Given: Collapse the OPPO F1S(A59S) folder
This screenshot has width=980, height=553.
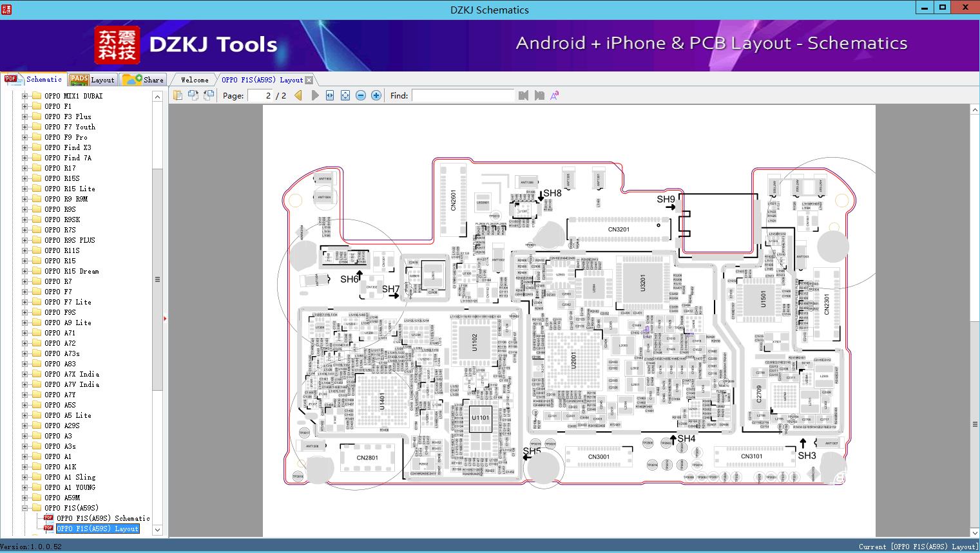Looking at the screenshot, I should point(25,508).
